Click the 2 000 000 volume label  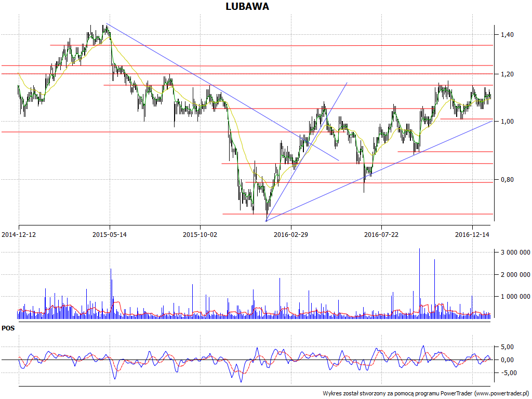[515, 274]
